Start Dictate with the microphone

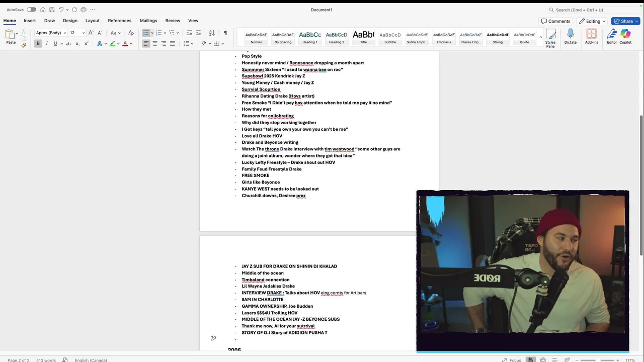click(570, 37)
